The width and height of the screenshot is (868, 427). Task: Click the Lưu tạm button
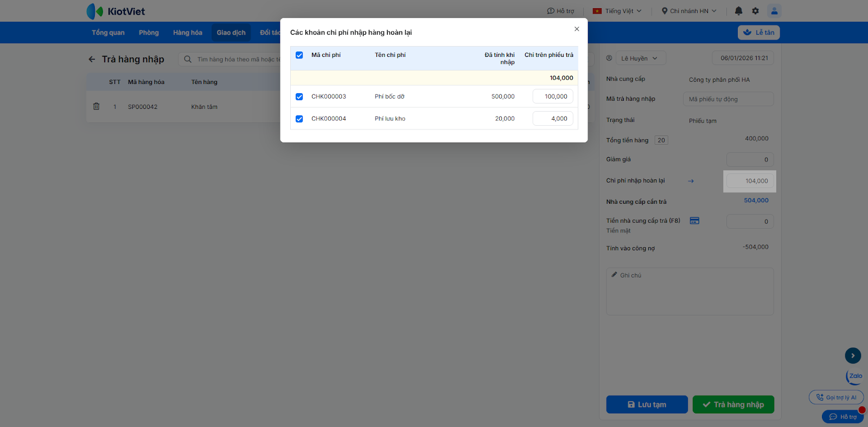(647, 404)
